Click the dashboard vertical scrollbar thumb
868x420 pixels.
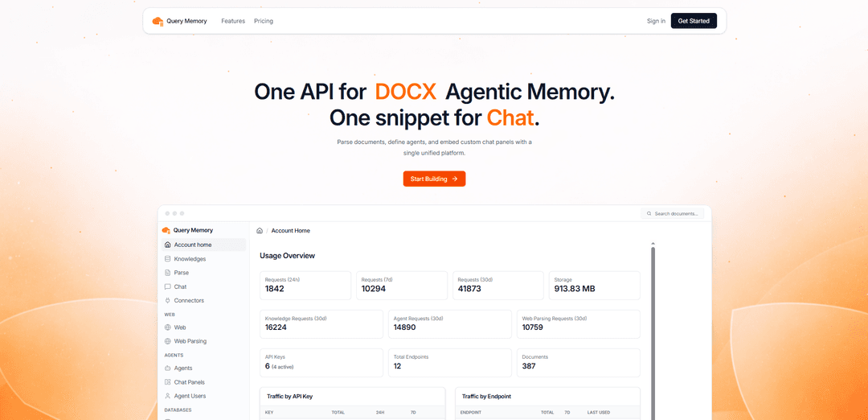(653, 332)
